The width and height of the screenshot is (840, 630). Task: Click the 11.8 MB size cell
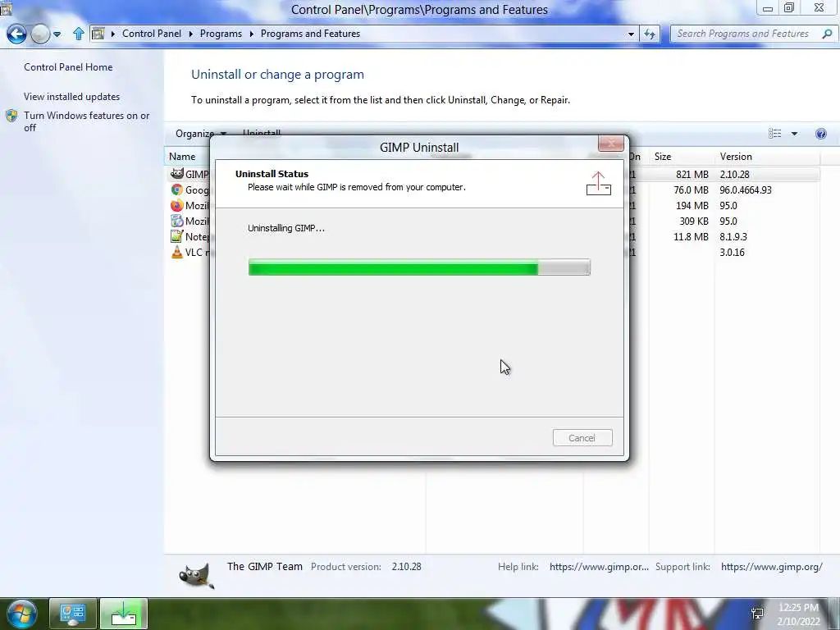tap(691, 237)
